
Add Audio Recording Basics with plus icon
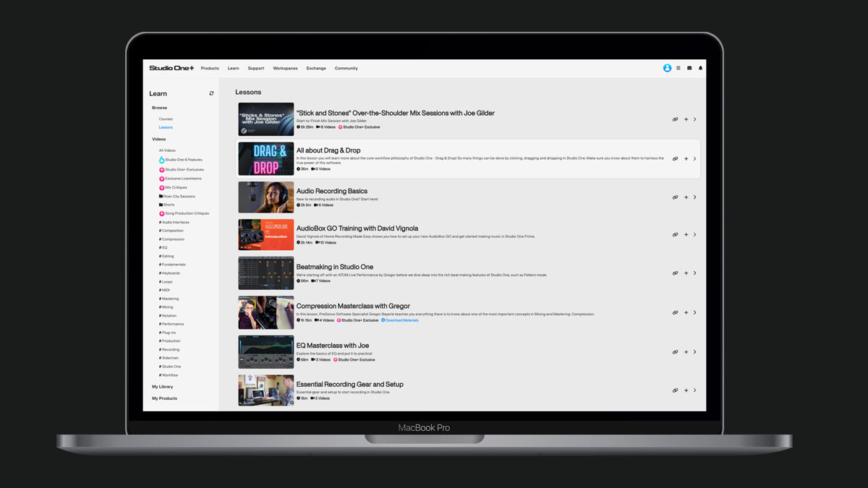[686, 197]
